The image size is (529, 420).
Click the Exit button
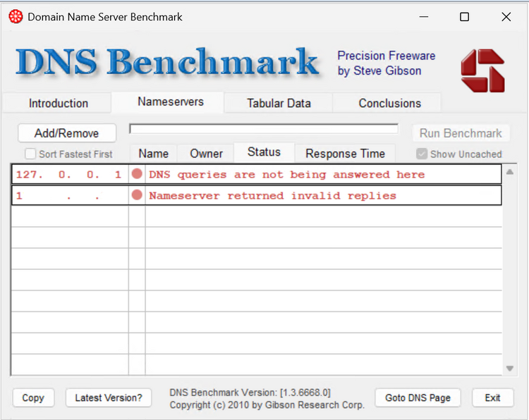pos(492,397)
